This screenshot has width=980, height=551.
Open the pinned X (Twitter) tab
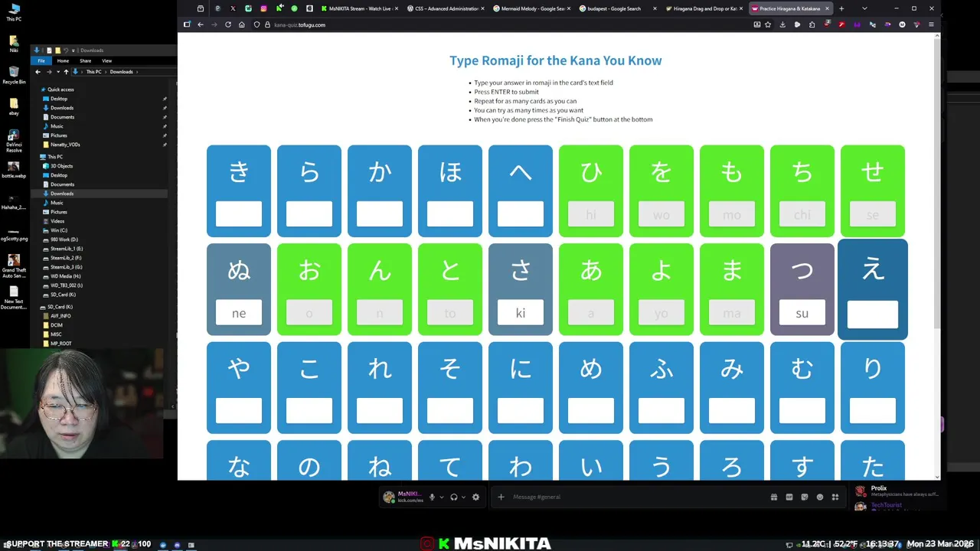tap(233, 8)
